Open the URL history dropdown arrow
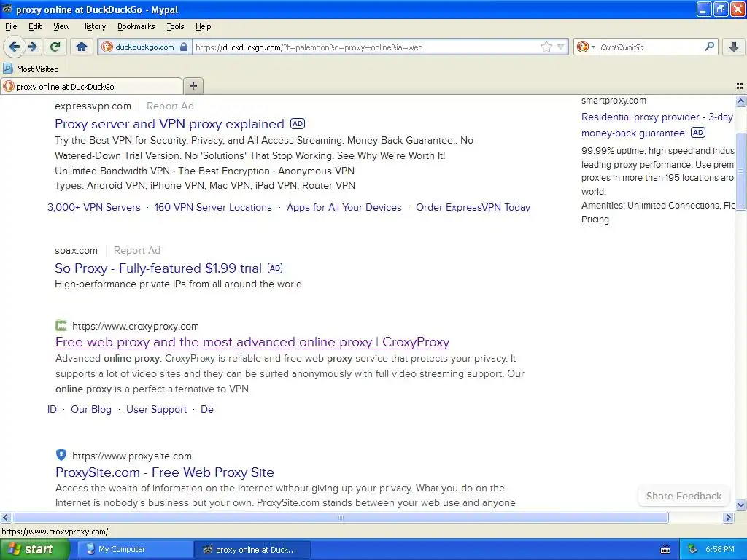Screen dimensions: 747x560 [561, 47]
